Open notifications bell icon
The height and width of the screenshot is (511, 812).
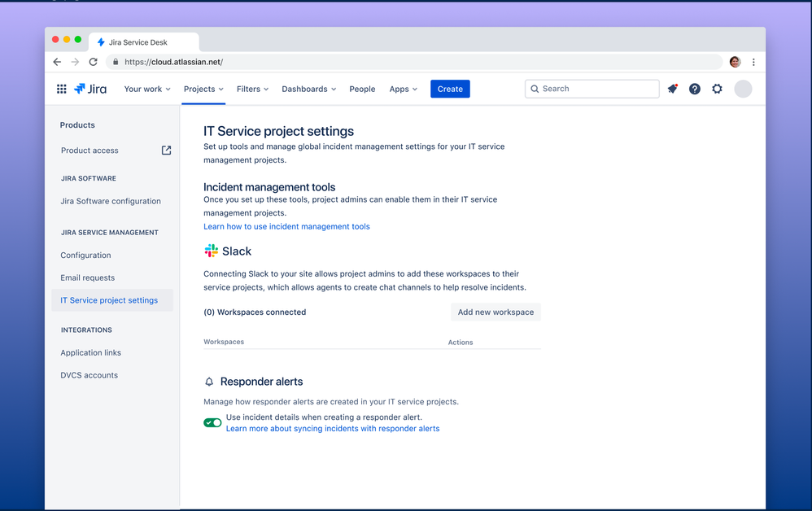[x=673, y=89]
